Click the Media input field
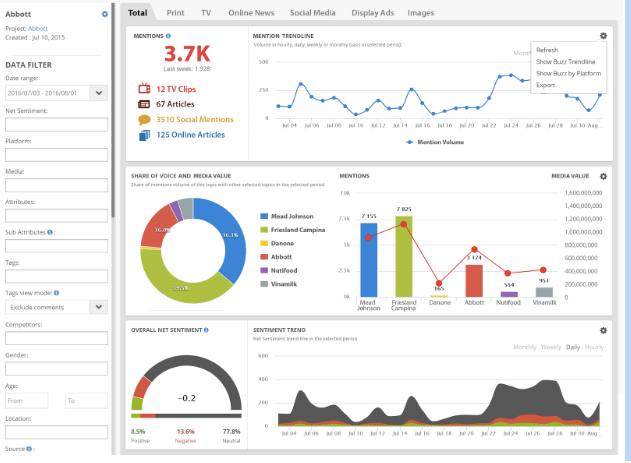 click(x=56, y=185)
